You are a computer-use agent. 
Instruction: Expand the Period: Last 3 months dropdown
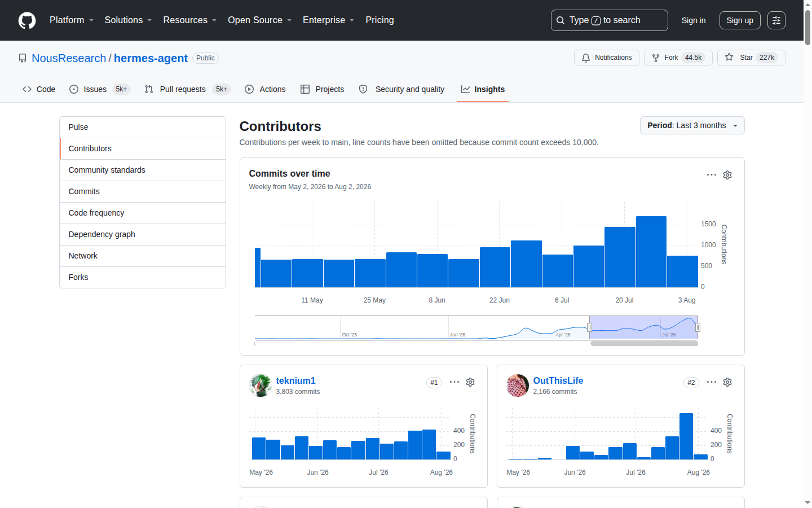click(692, 125)
